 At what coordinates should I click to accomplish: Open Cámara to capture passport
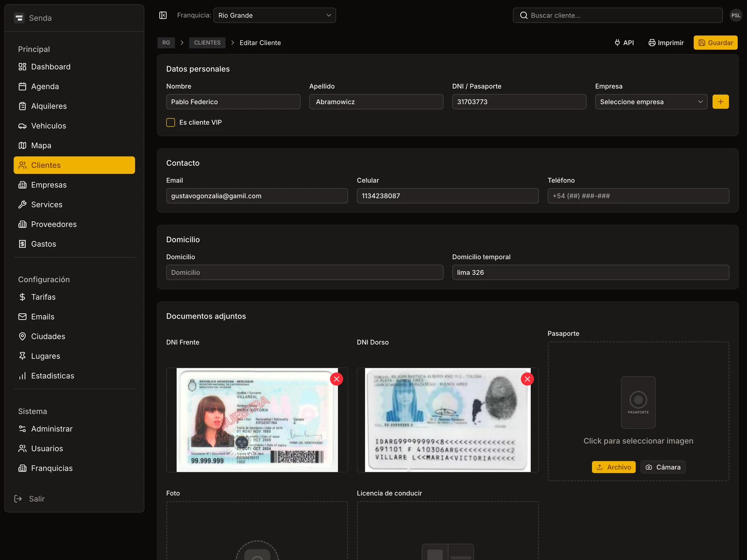coord(663,467)
